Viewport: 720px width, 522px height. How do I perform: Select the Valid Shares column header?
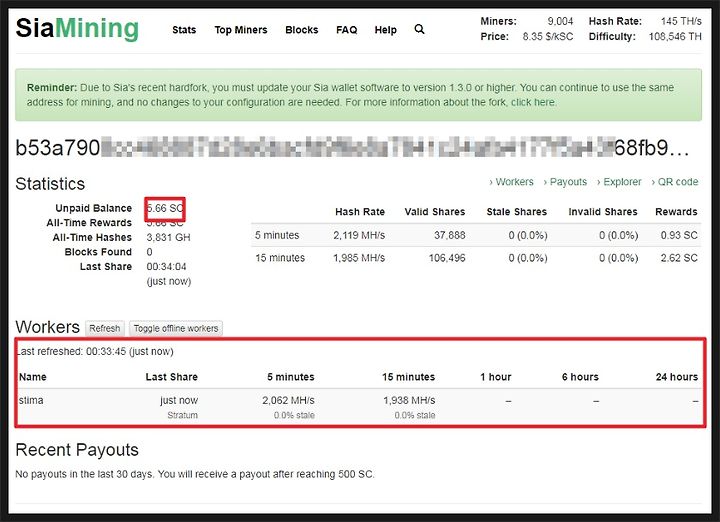435,212
